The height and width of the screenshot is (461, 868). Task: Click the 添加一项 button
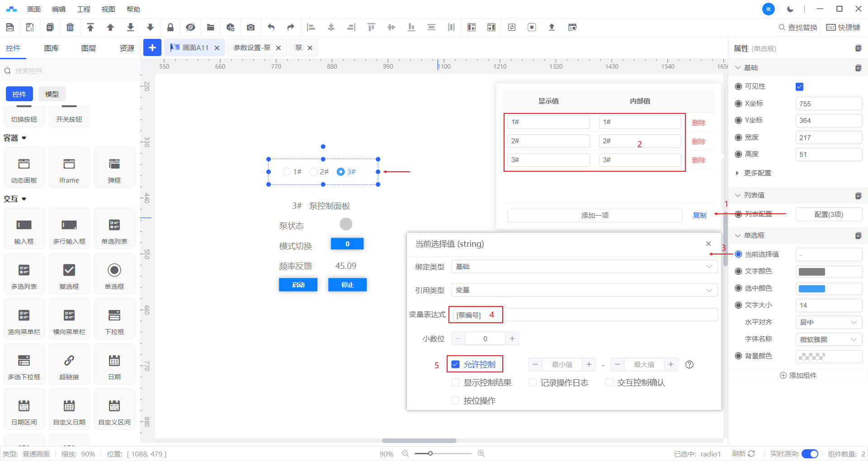[x=594, y=216]
